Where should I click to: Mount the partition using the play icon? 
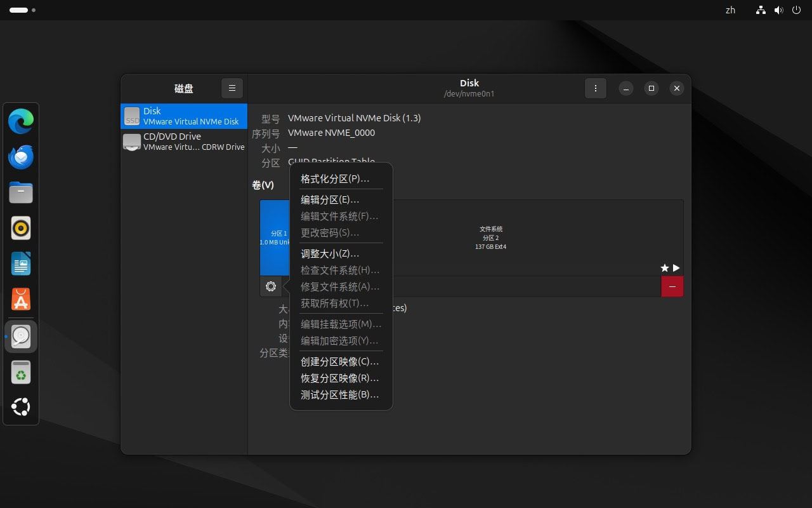pos(676,268)
